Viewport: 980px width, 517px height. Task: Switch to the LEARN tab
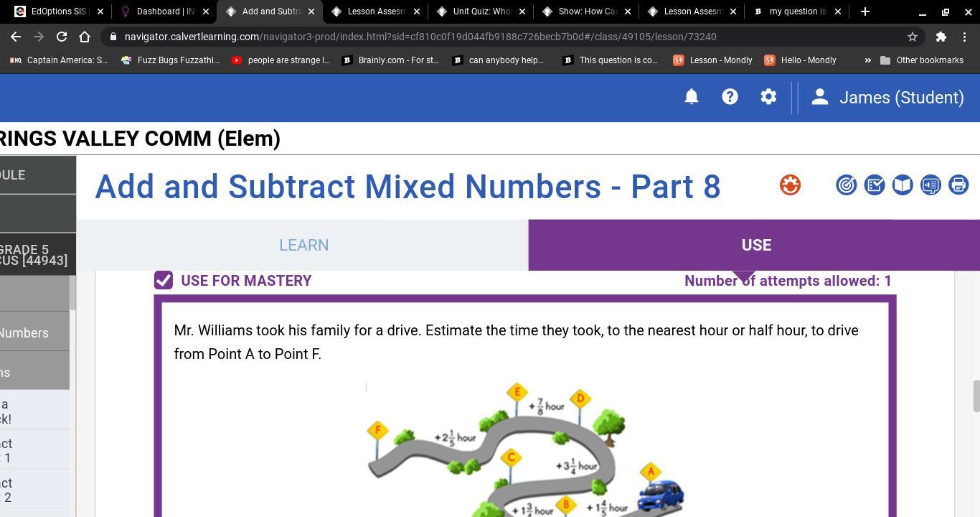click(x=303, y=245)
